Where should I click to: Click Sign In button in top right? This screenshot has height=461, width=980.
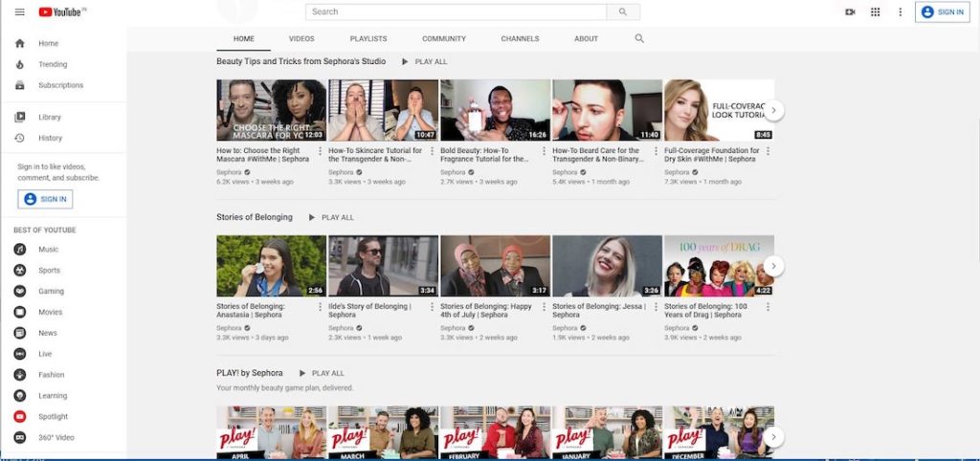pyautogui.click(x=942, y=12)
